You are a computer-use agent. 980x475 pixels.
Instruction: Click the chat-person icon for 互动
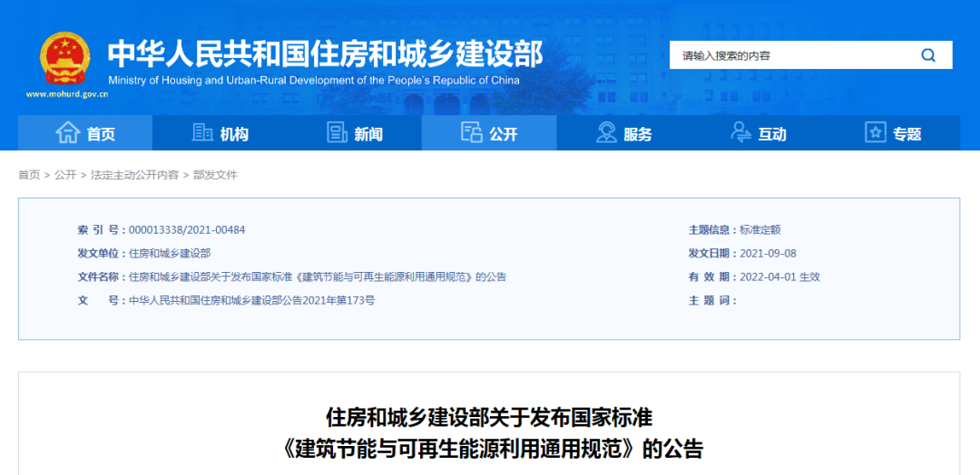click(x=740, y=133)
